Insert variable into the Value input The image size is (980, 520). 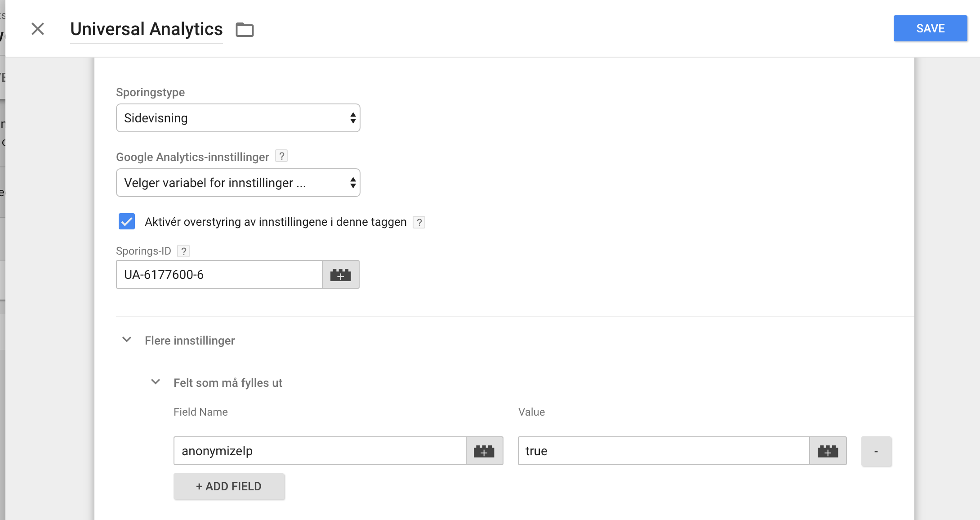828,451
